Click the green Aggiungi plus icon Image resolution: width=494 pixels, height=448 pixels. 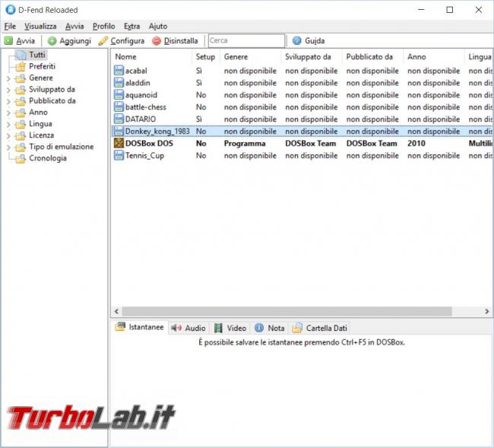click(52, 41)
